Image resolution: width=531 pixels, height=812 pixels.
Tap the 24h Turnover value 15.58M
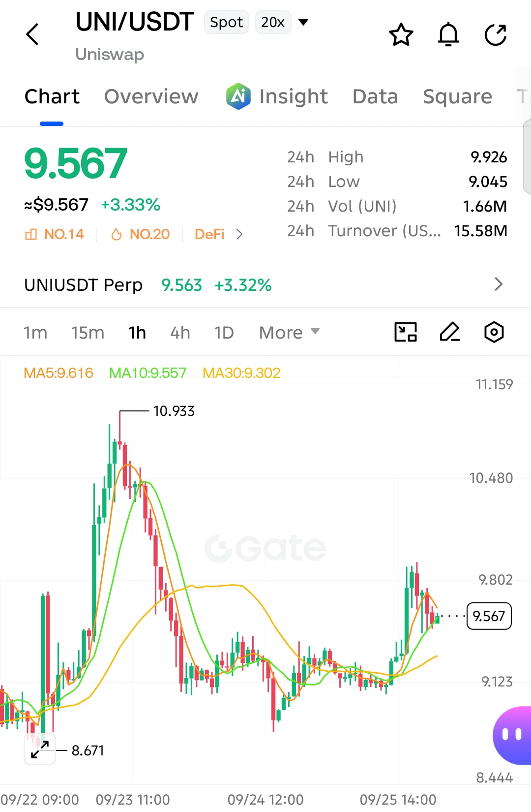481,231
